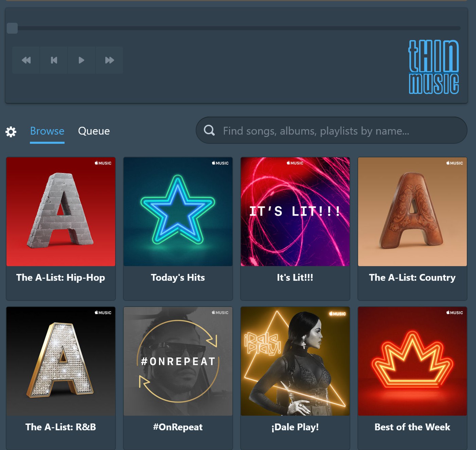The height and width of the screenshot is (450, 476).
Task: Focus the Find songs search field
Action: (x=332, y=130)
